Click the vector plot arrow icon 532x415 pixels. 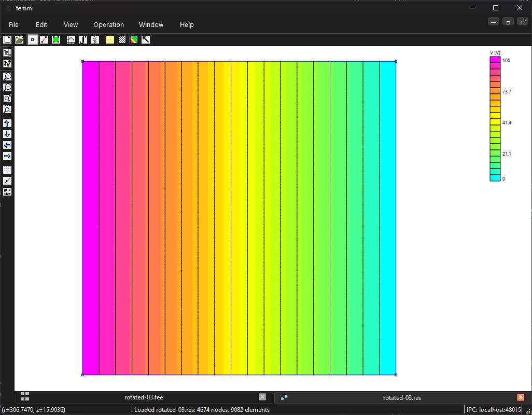(146, 40)
